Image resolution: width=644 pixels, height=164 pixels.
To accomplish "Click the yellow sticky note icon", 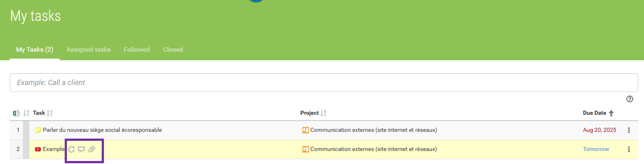I will point(38,130).
